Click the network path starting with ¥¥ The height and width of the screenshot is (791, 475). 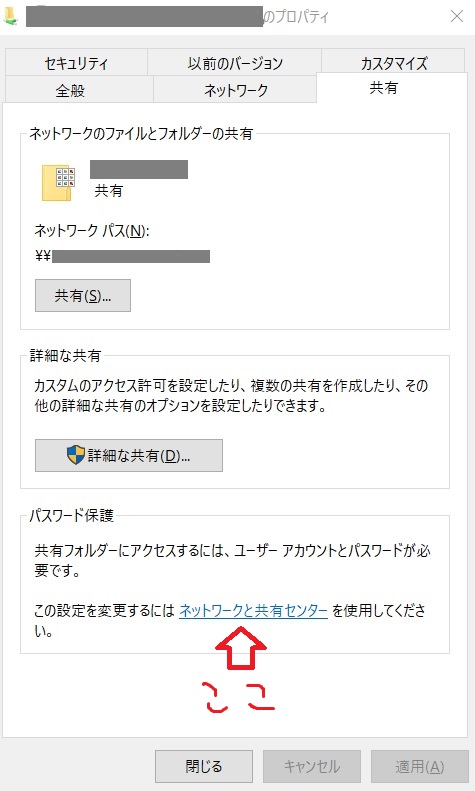123,256
